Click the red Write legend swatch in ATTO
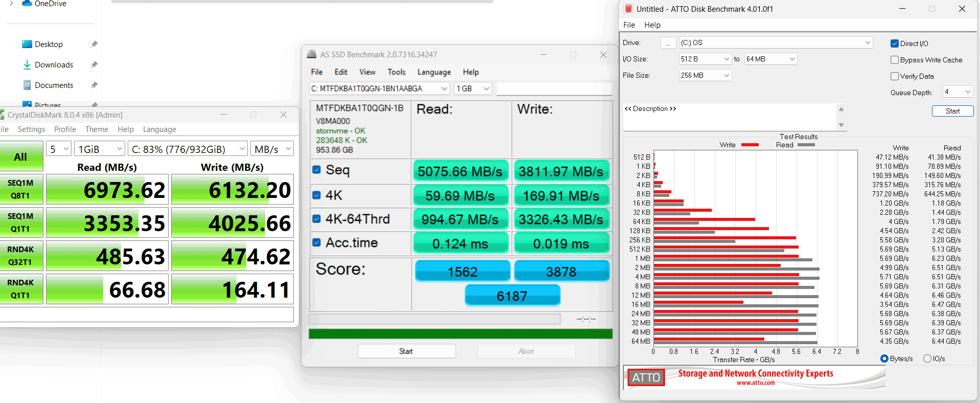980x403 pixels. coord(750,145)
